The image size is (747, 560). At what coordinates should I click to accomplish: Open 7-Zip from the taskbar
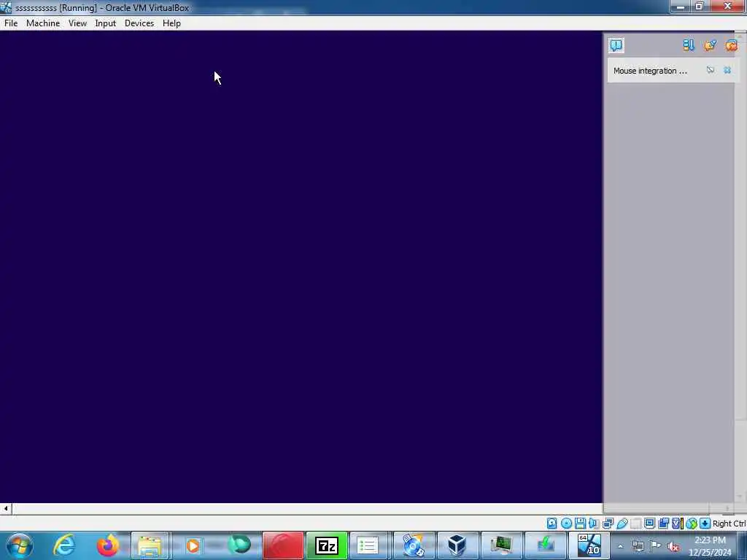pos(327,545)
